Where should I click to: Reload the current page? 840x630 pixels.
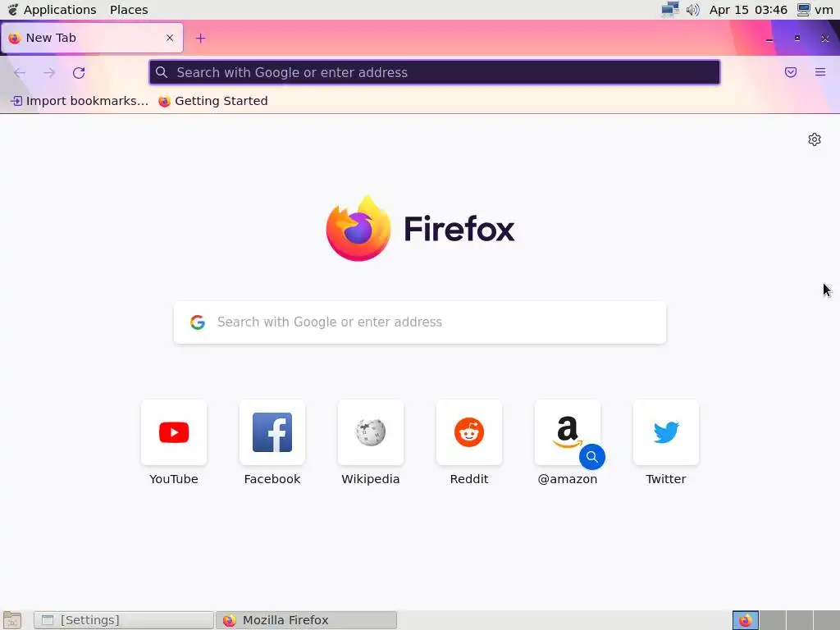click(79, 73)
